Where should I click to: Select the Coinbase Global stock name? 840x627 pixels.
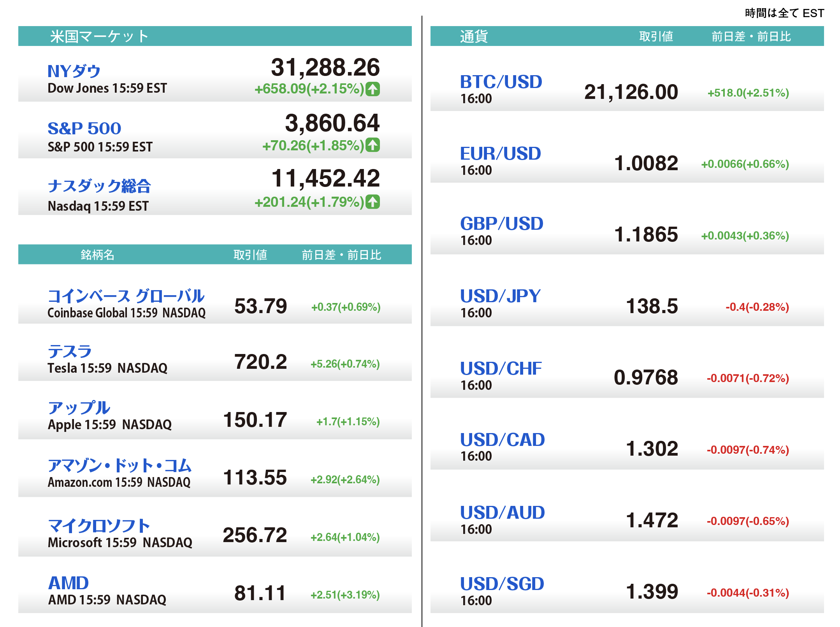tap(126, 296)
